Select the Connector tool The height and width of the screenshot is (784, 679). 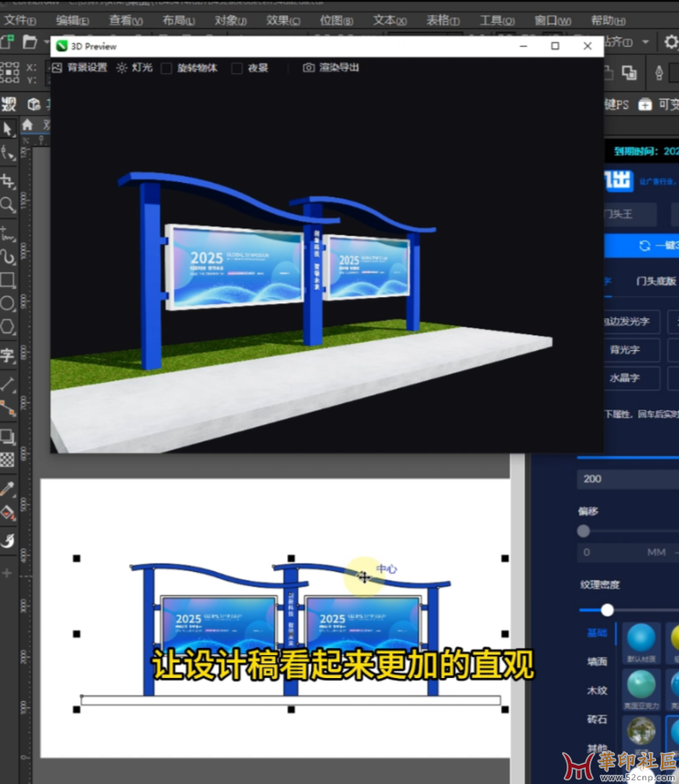[7, 408]
